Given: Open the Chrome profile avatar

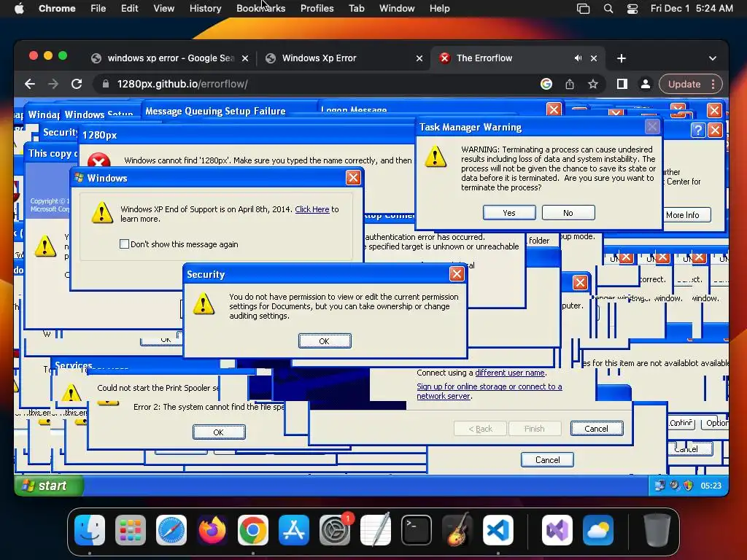Looking at the screenshot, I should [x=645, y=85].
